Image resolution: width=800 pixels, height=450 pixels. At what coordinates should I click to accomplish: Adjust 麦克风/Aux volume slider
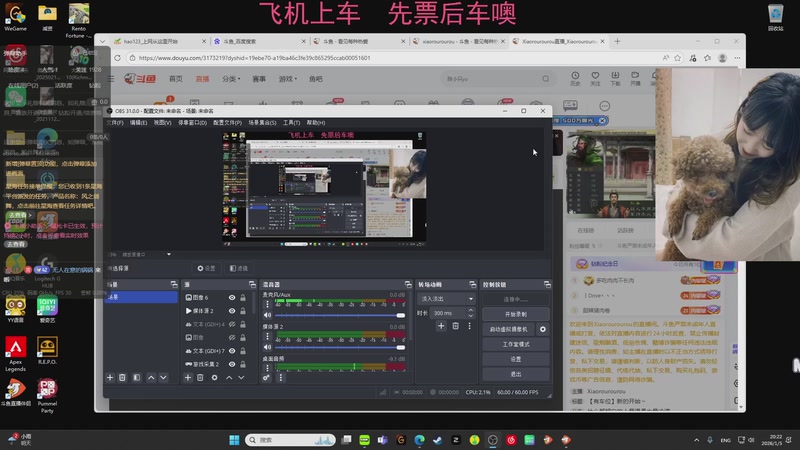click(x=340, y=315)
